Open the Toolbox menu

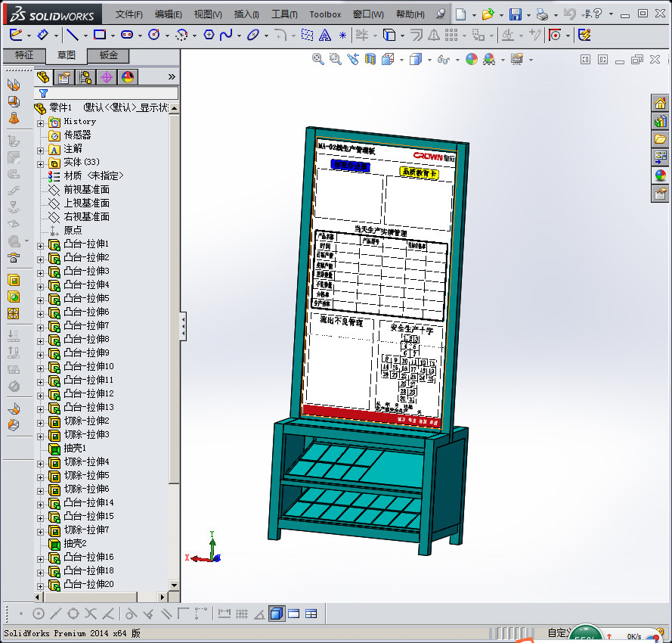[x=325, y=14]
